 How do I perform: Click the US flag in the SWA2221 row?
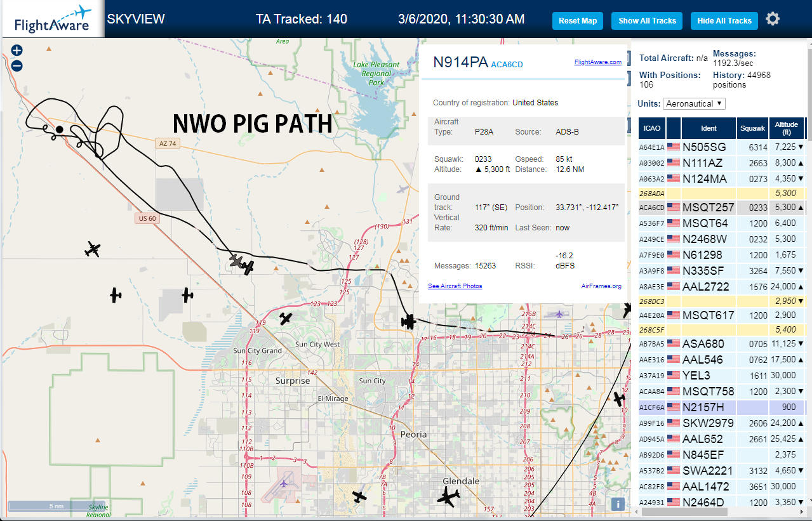tap(674, 471)
